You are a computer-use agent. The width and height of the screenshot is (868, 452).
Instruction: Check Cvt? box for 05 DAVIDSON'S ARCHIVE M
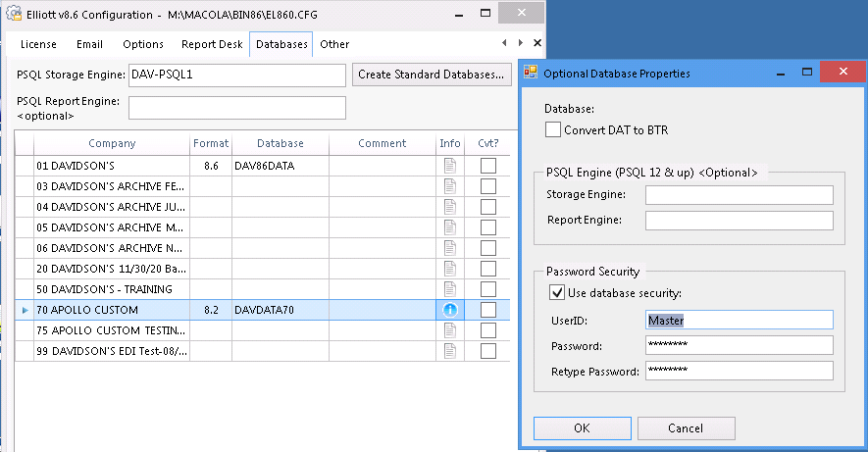tap(488, 226)
